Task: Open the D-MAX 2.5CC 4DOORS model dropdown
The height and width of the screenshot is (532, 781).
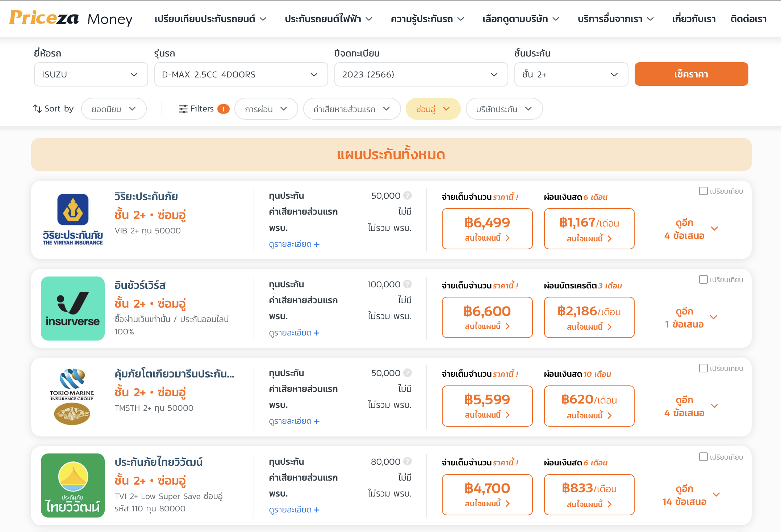Action: [241, 74]
